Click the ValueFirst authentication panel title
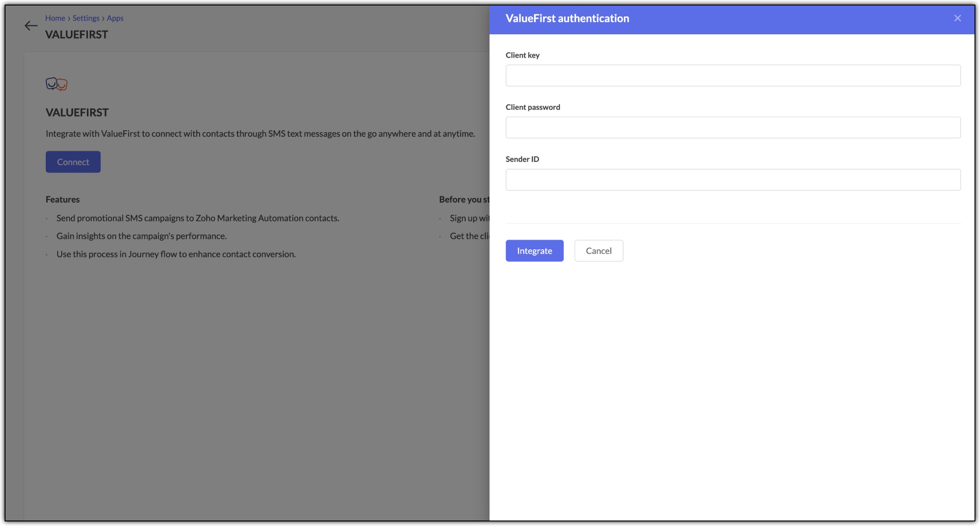This screenshot has height=526, width=980. pos(567,18)
